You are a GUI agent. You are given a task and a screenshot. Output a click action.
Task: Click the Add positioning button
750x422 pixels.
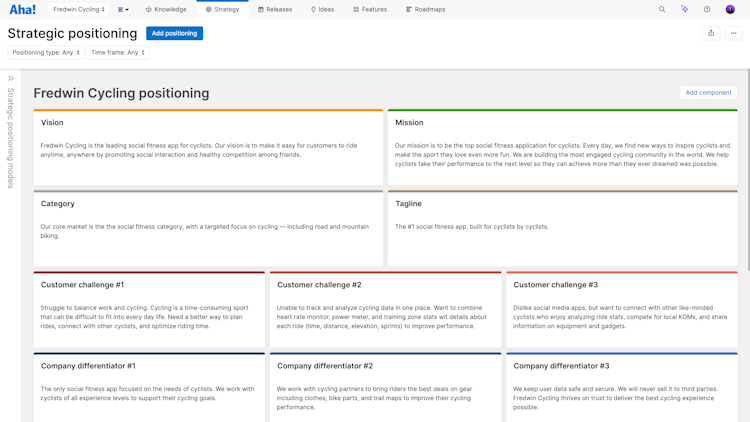pos(175,33)
